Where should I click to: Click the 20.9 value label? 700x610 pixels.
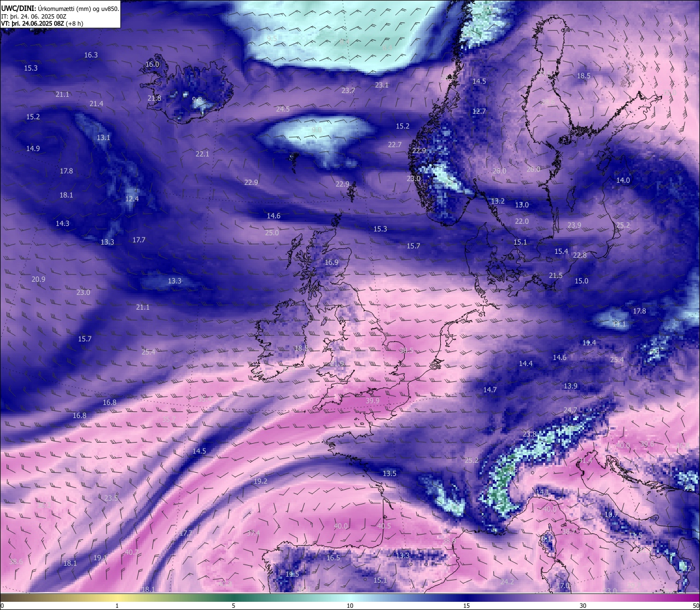(x=38, y=279)
